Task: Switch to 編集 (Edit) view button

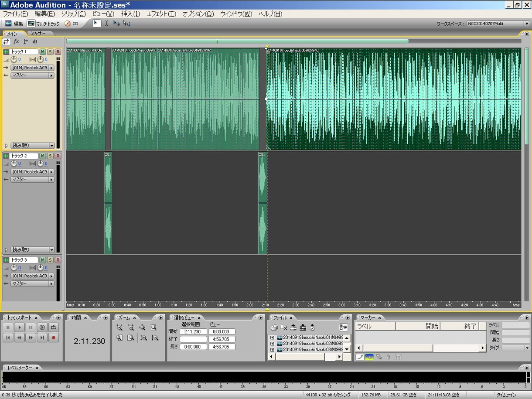Action: (x=14, y=24)
